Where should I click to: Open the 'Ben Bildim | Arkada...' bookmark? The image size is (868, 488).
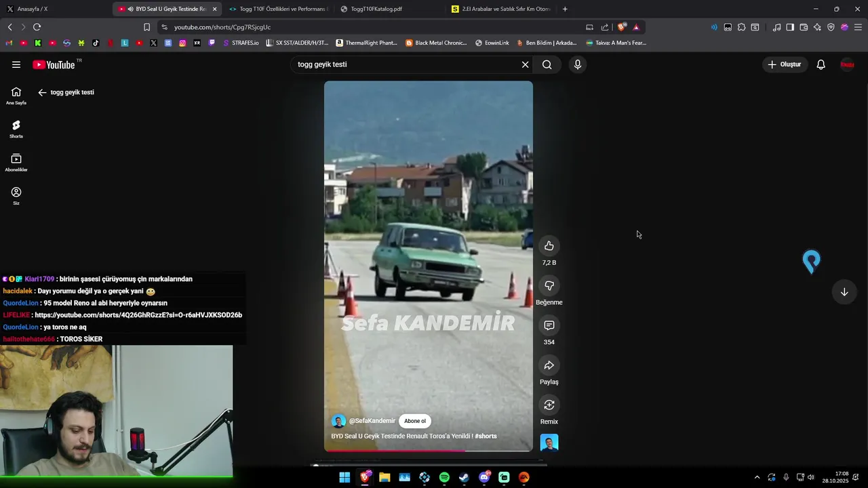(547, 43)
